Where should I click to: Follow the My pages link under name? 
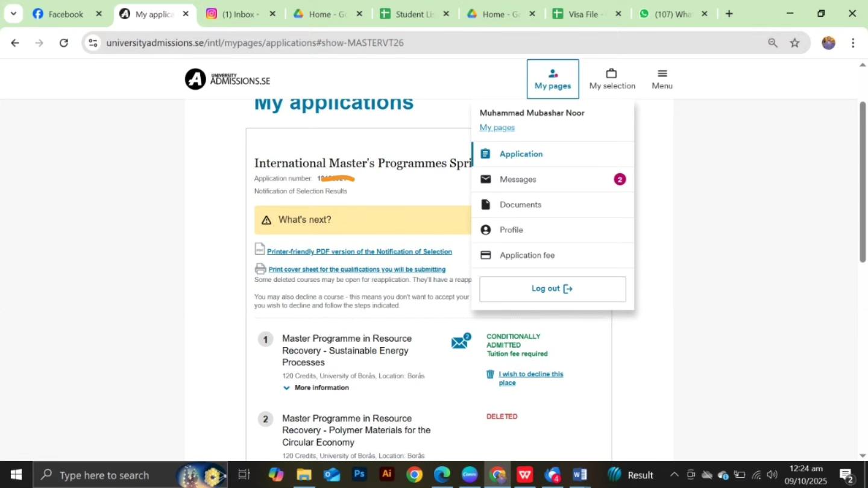[x=497, y=128]
